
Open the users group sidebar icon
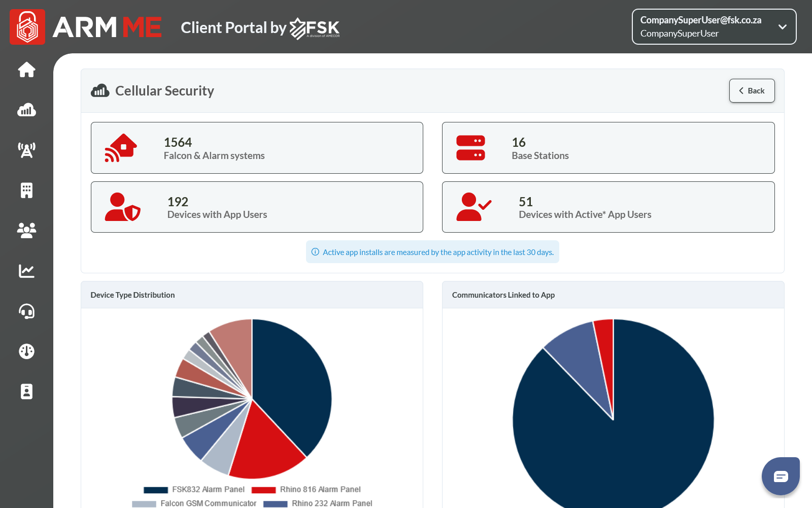(x=26, y=230)
